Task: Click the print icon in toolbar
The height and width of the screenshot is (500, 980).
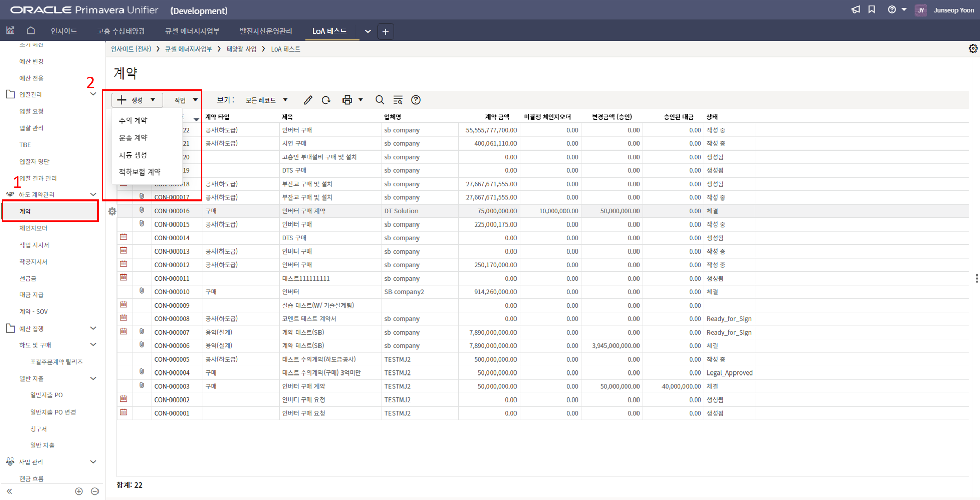Action: pyautogui.click(x=347, y=100)
